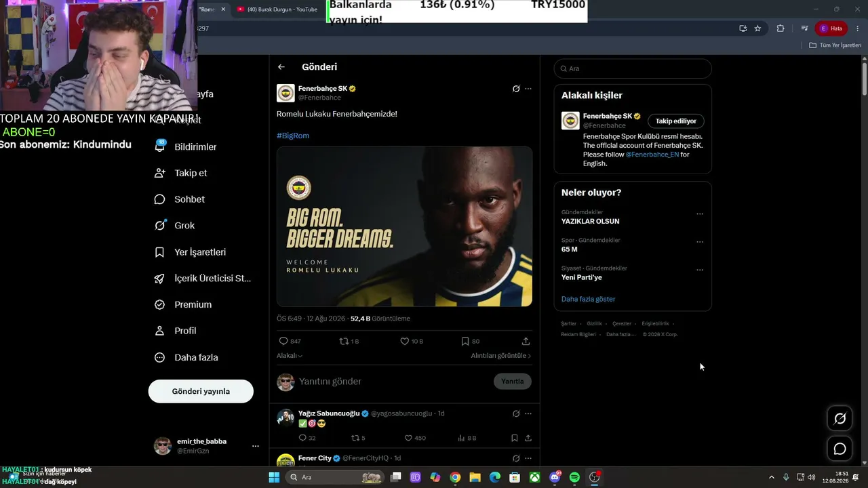Open Alıntıları görüntüle quotes link
Image resolution: width=868 pixels, height=488 pixels.
pos(501,356)
